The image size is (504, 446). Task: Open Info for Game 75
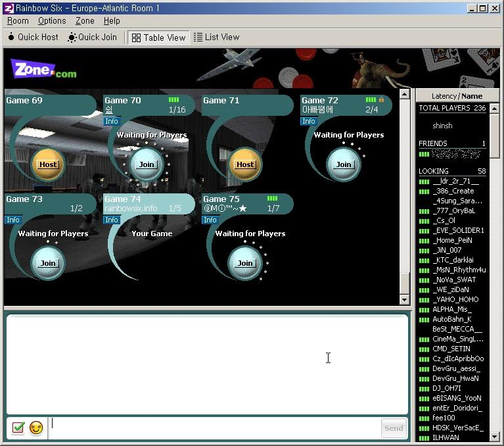[210, 220]
